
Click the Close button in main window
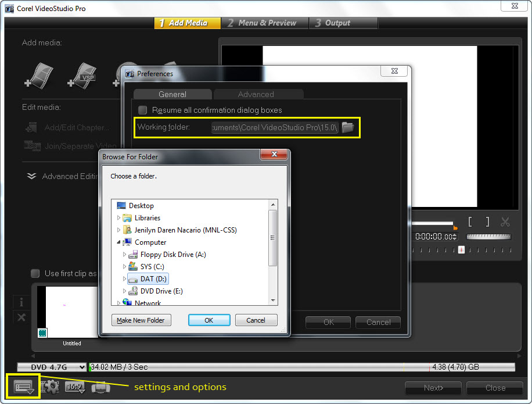(x=495, y=388)
